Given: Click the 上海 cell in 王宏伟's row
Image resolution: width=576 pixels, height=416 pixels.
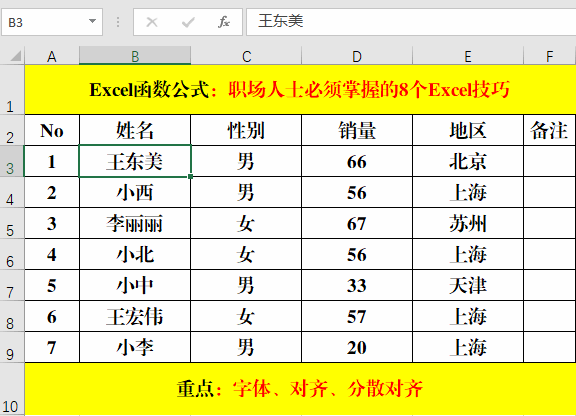Looking at the screenshot, I should click(468, 316).
